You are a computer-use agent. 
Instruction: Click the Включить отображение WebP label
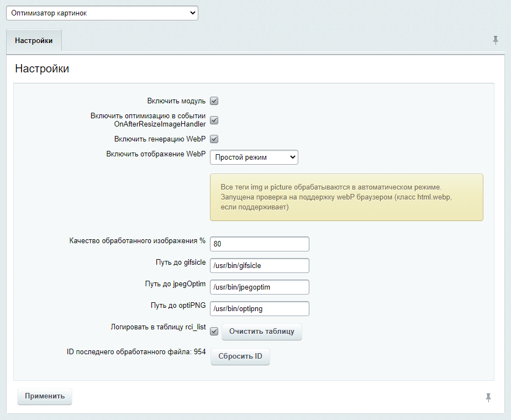pyautogui.click(x=156, y=154)
